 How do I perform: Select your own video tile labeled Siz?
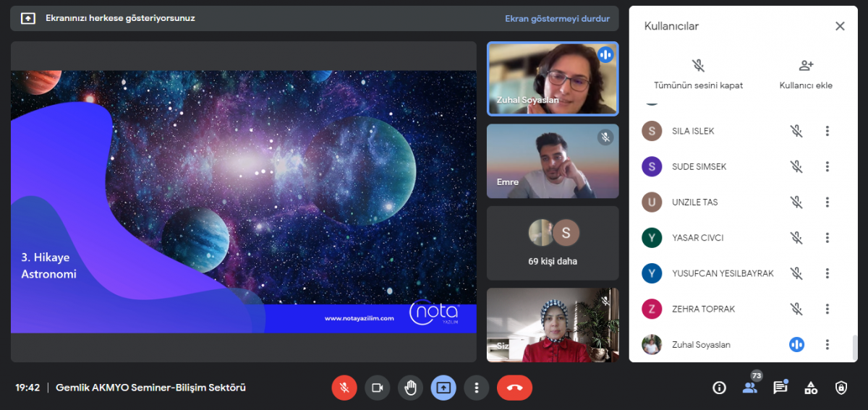(x=553, y=325)
